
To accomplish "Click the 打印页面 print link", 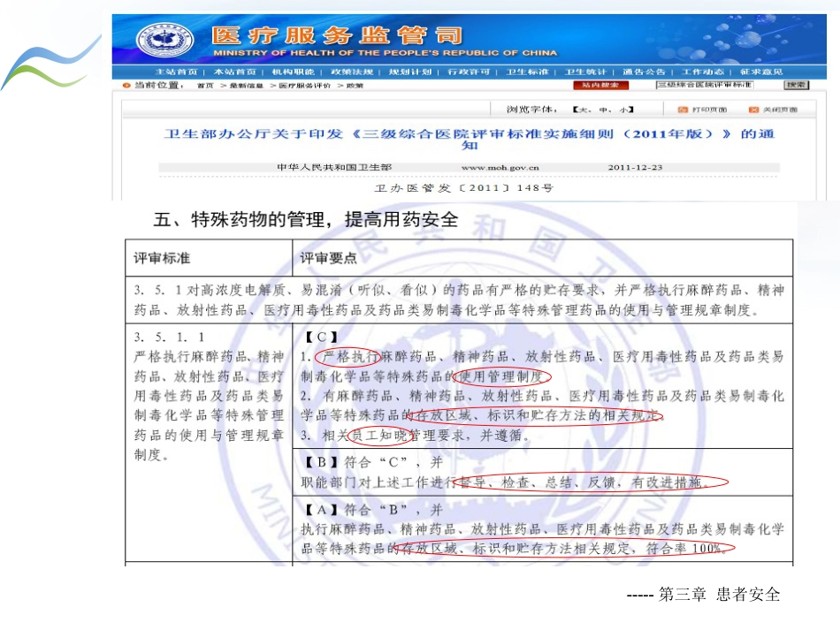I will coord(709,110).
